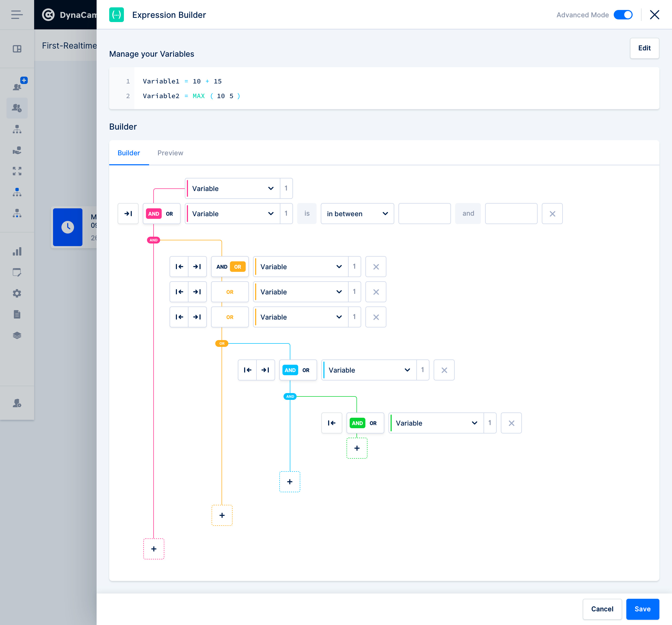This screenshot has width=672, height=625.
Task: Turn off Advanced Mode switch
Action: (x=623, y=15)
